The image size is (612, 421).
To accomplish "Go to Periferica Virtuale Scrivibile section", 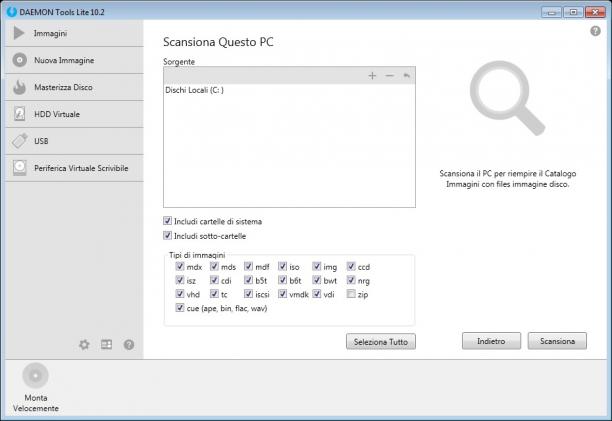I will pyautogui.click(x=74, y=168).
